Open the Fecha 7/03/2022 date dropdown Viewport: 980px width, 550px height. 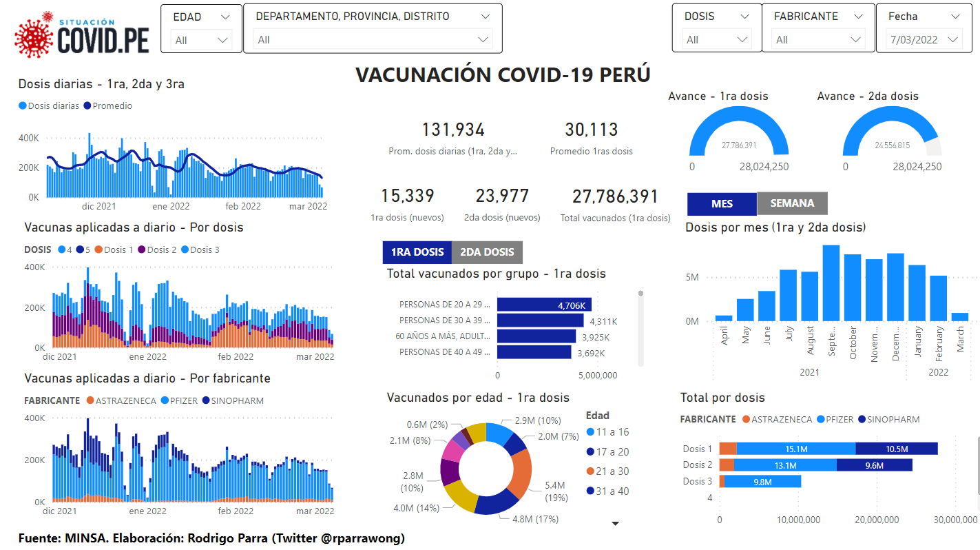tap(924, 40)
